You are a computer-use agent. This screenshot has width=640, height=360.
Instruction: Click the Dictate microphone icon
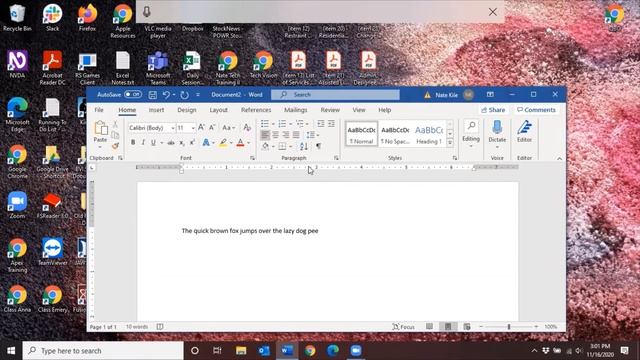pyautogui.click(x=497, y=127)
